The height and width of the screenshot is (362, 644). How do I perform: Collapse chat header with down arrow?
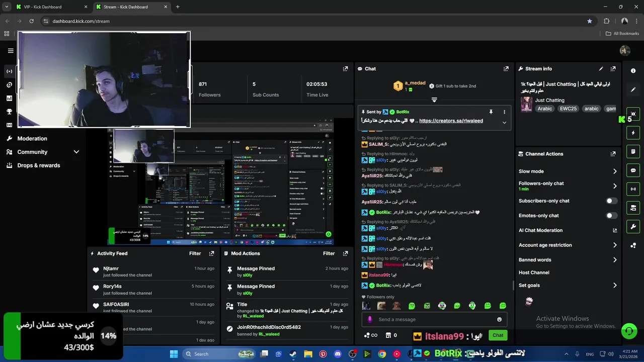434,100
